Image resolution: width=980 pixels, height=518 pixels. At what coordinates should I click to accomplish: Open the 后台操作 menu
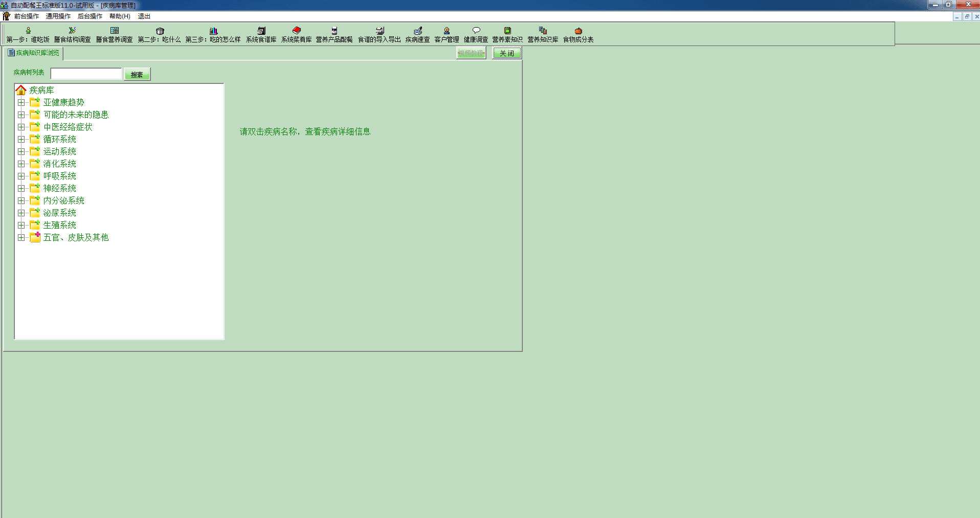[x=90, y=16]
